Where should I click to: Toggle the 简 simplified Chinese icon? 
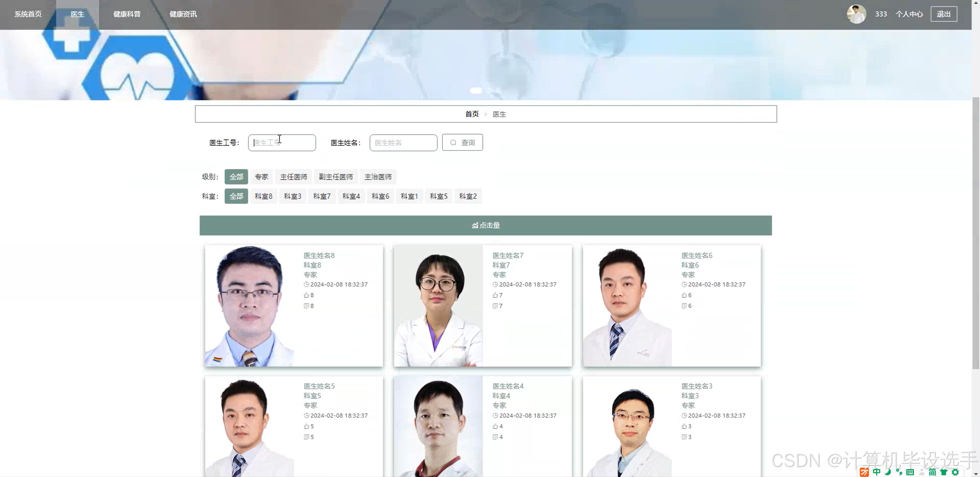pos(932,472)
